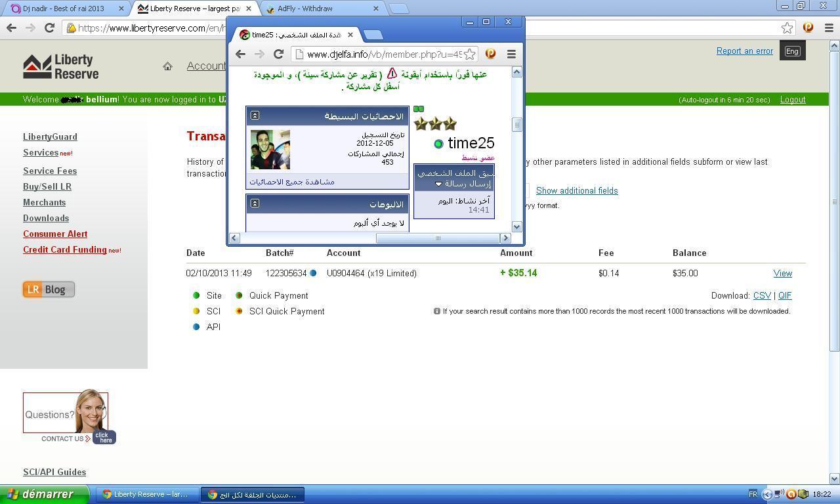Go back in the Liberty Reserve browser window

point(11,28)
